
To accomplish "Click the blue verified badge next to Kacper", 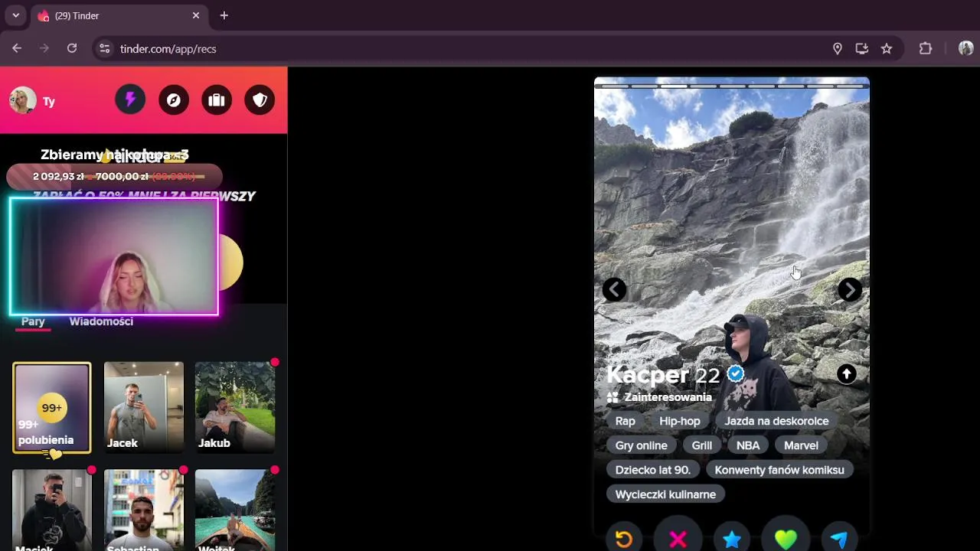I will (736, 374).
